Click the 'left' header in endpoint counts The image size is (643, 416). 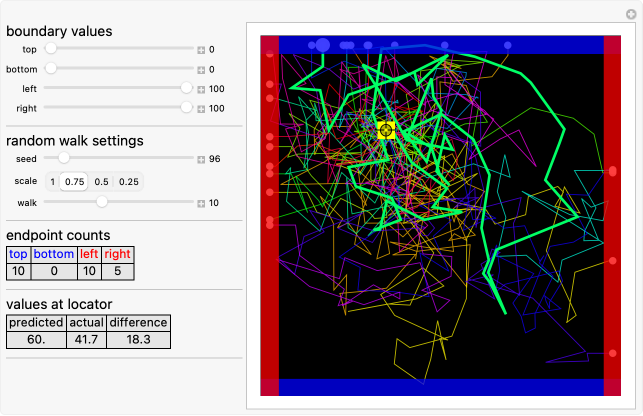click(89, 254)
